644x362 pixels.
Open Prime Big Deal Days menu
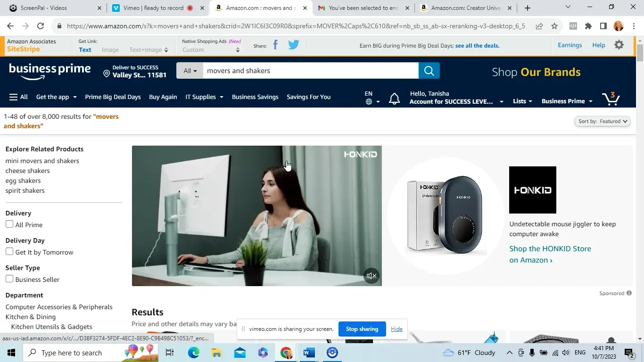pos(113,97)
